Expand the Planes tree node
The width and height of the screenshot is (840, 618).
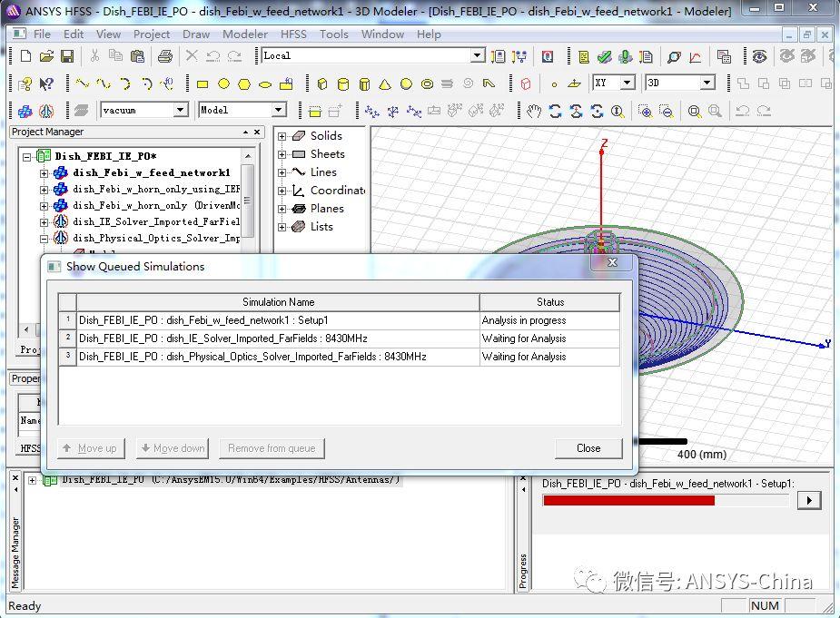pyautogui.click(x=282, y=210)
